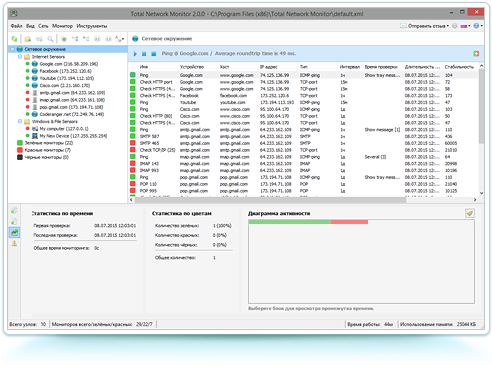Select the SMTP 587 monitor row
Screen dimensions: 492x374
[304, 136]
